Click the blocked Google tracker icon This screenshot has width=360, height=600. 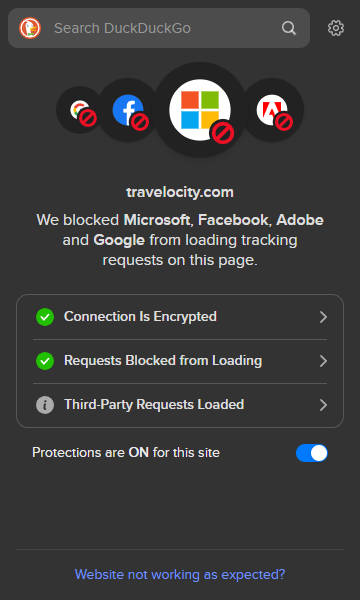[80, 110]
